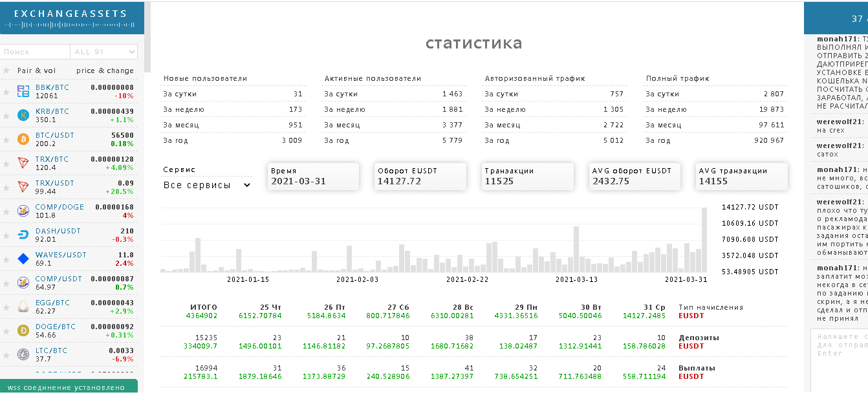Click the Dogecoin icon for DOGE/BTC
Image resolution: width=868 pixels, height=399 pixels.
[23, 330]
